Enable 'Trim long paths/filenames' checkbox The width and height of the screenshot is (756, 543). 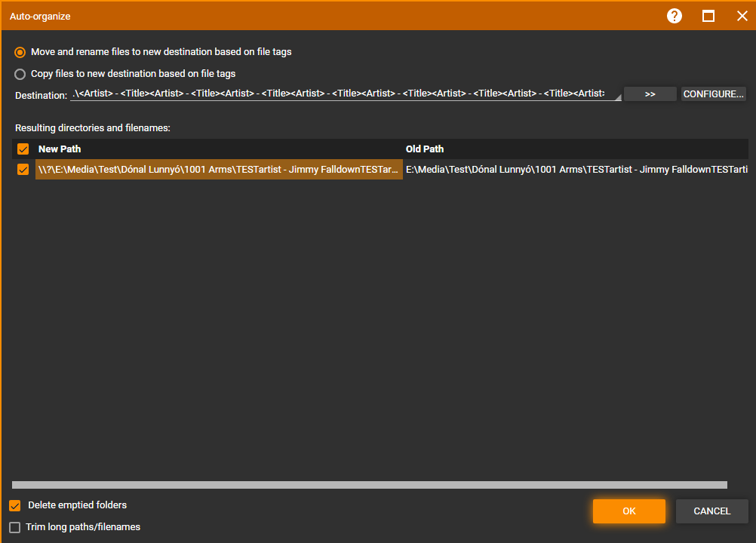coord(15,527)
